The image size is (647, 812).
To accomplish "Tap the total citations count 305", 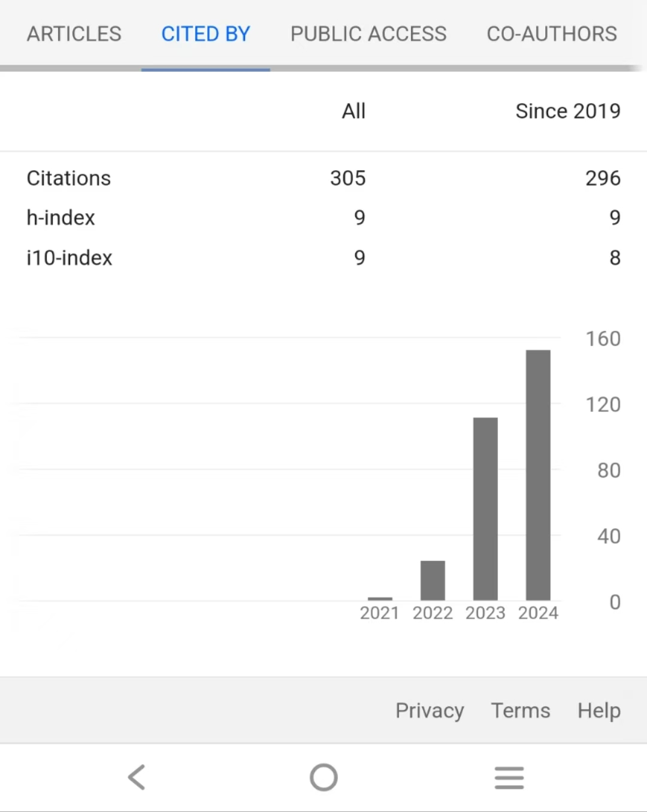I will point(347,178).
